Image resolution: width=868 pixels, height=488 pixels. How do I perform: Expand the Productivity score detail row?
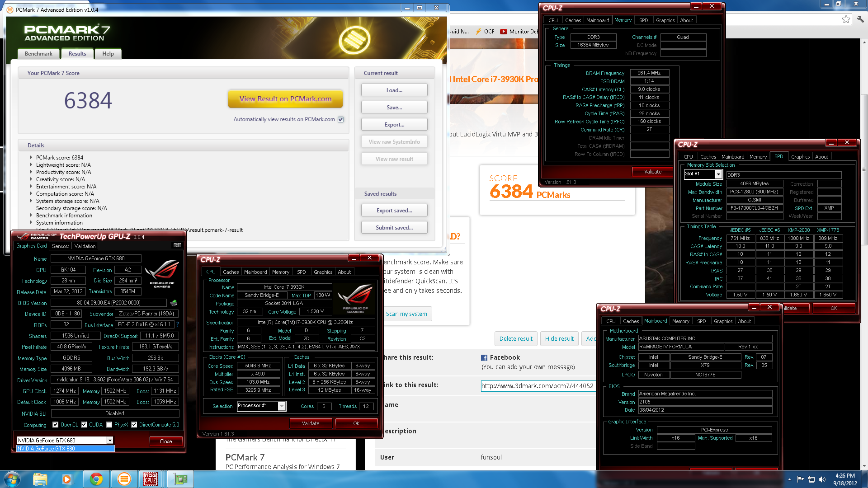tap(31, 172)
